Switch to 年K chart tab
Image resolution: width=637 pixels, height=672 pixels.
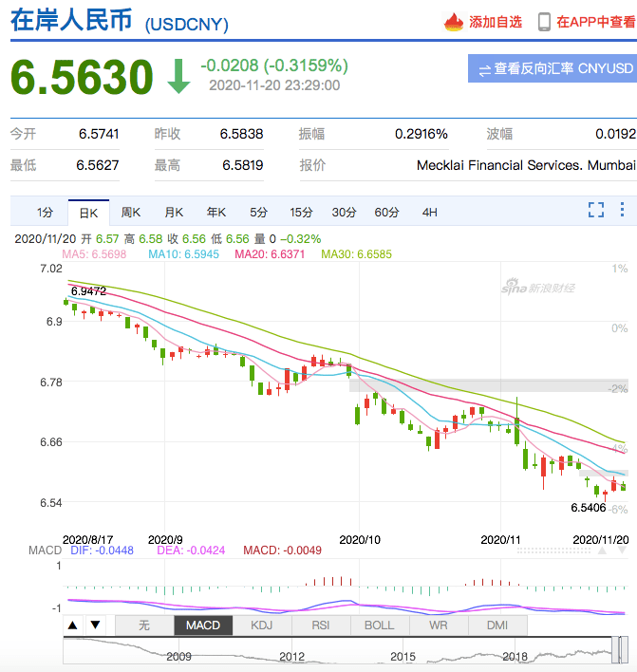click(x=216, y=213)
